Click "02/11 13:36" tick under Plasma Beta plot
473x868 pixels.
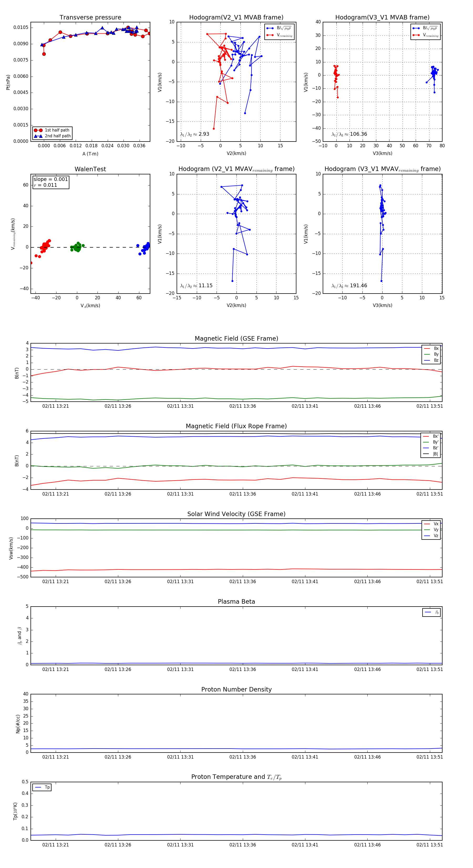[243, 669]
